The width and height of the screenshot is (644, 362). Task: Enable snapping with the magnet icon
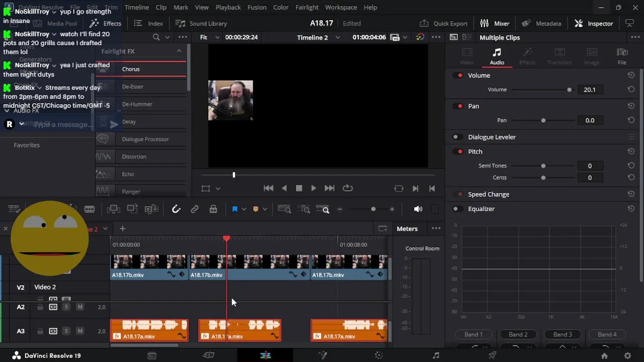176,209
